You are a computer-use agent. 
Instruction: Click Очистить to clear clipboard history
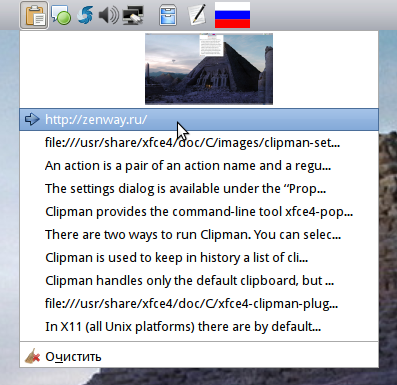[x=199, y=356]
